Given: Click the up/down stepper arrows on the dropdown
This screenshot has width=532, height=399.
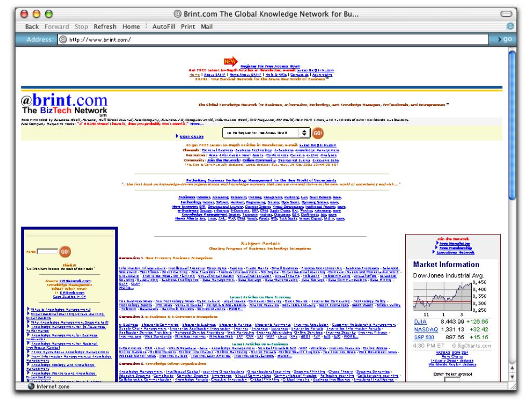Looking at the screenshot, I should tap(304, 133).
